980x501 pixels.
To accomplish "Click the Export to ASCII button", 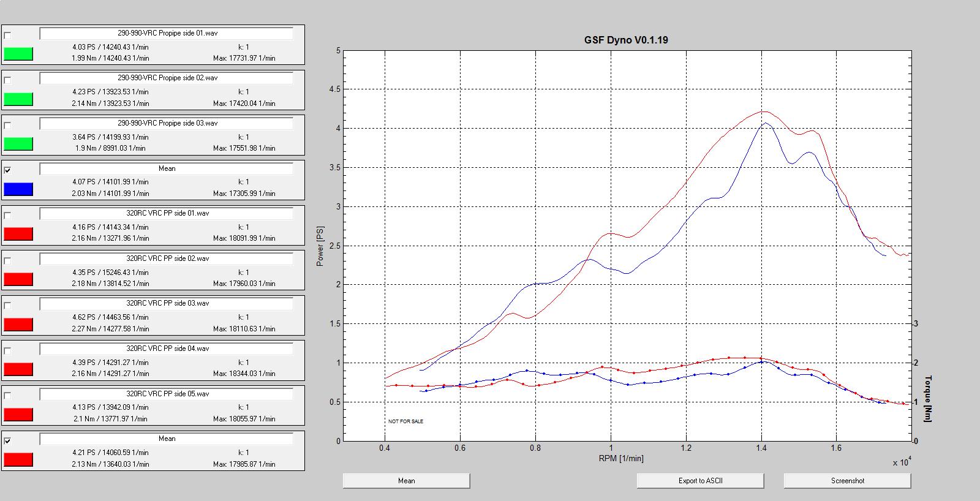I will pos(700,481).
